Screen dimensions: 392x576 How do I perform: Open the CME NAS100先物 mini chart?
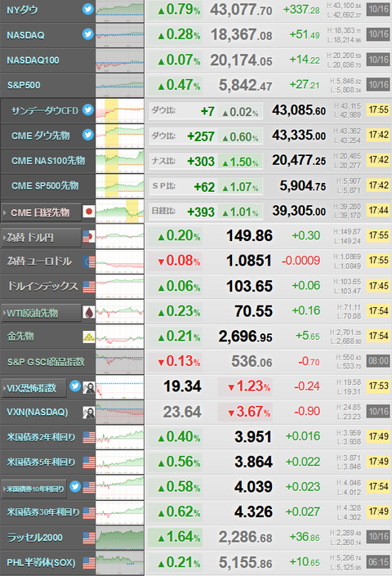point(120,161)
